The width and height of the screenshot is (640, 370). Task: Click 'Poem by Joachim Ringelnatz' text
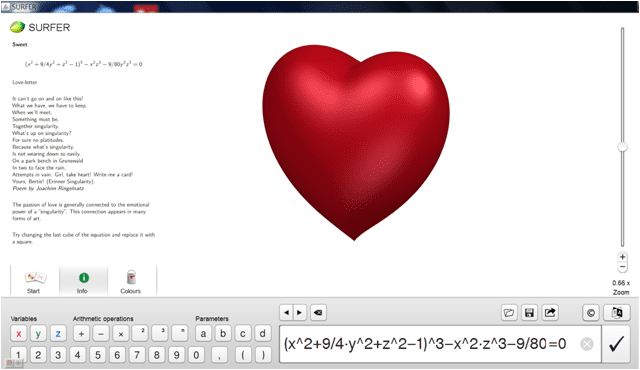click(x=48, y=188)
